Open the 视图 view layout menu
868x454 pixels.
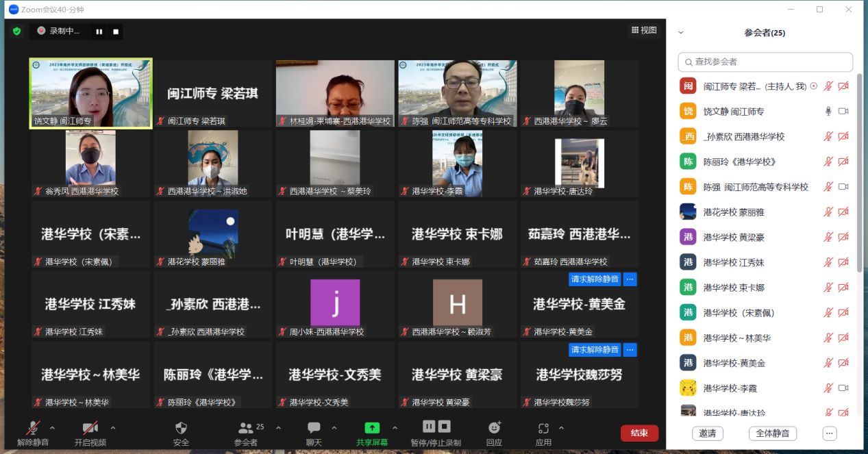(644, 30)
